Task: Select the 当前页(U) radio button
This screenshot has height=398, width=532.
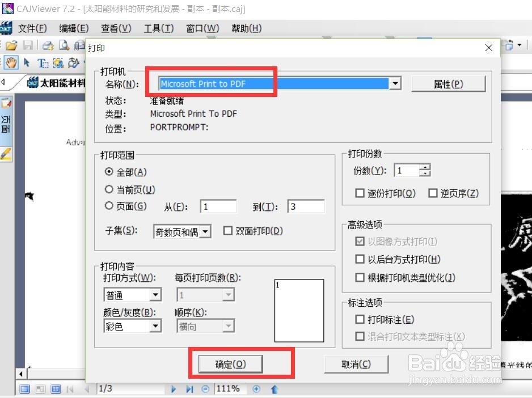Action: (x=108, y=189)
